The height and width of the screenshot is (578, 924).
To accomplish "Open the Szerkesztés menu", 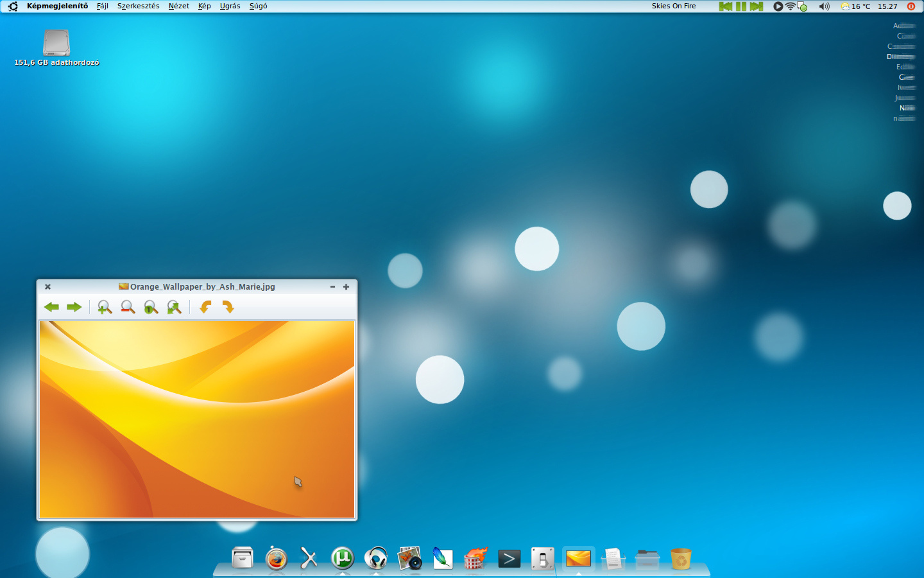I will [x=139, y=6].
